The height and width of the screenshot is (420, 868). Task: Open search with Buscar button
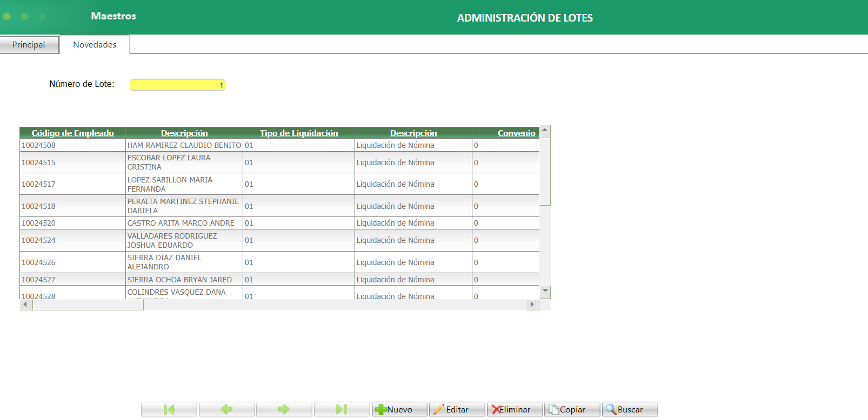pyautogui.click(x=630, y=409)
